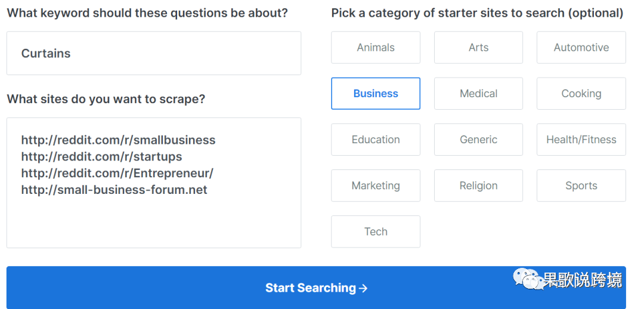Click the Start Searching button
The height and width of the screenshot is (309, 644).
pyautogui.click(x=316, y=288)
